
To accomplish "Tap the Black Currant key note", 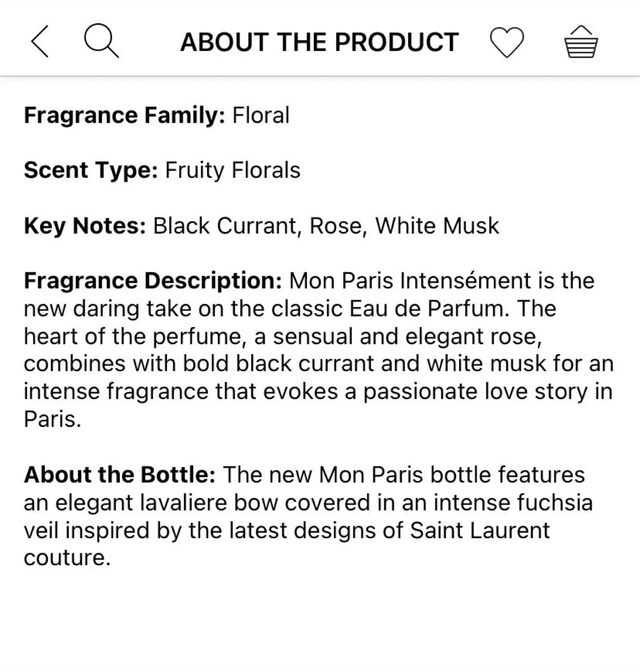I will tap(225, 226).
